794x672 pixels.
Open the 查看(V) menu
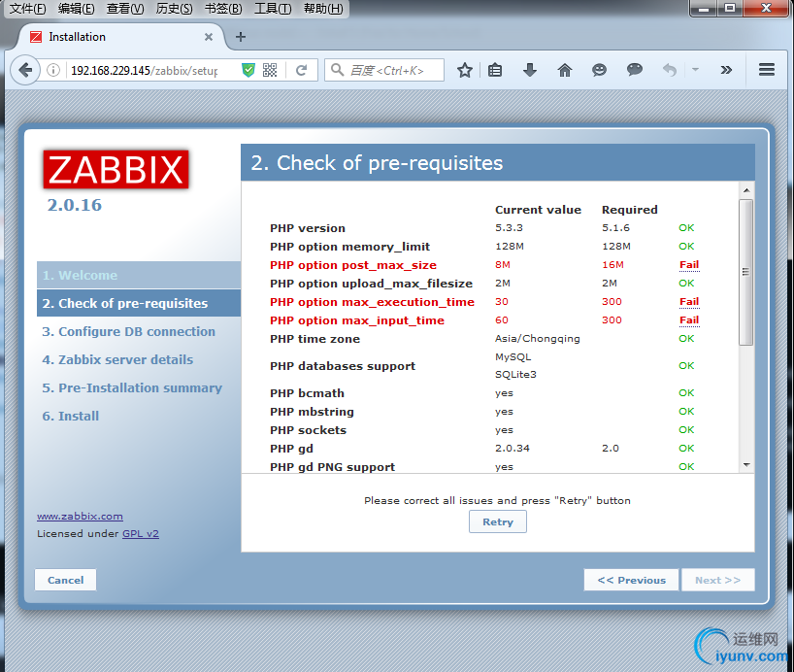click(125, 9)
